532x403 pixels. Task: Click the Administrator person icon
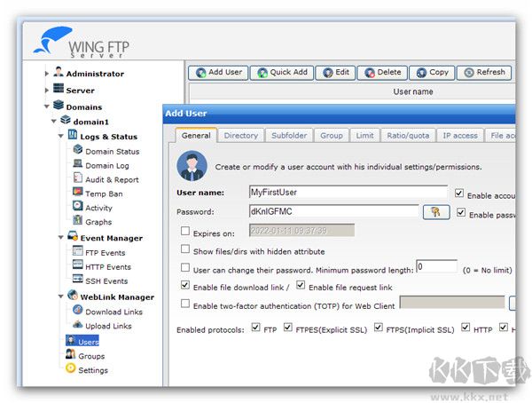pyautogui.click(x=59, y=72)
